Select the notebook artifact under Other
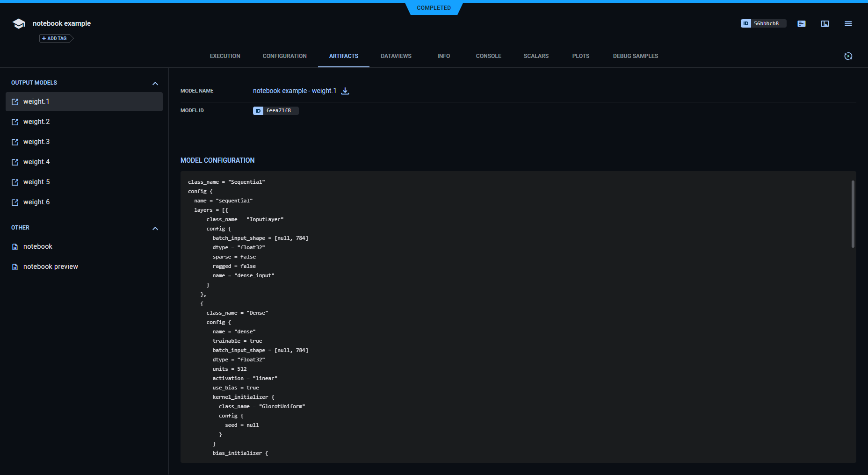The image size is (868, 475). [x=38, y=247]
